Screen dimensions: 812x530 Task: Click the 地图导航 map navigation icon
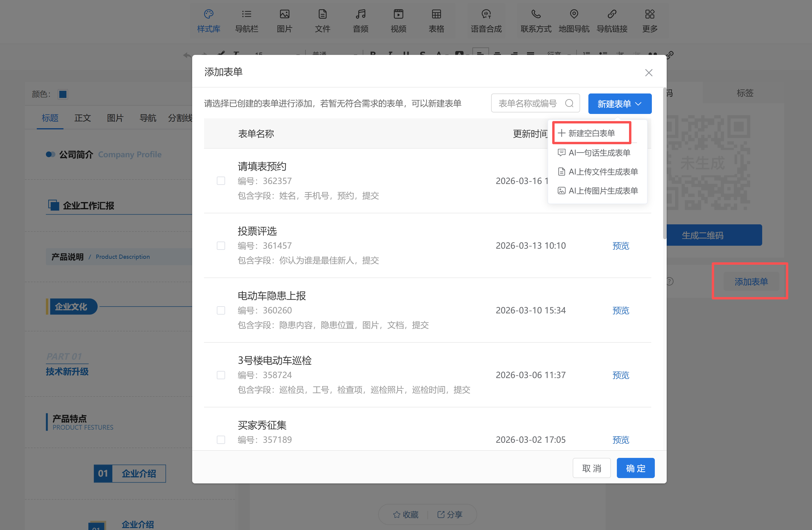point(574,14)
